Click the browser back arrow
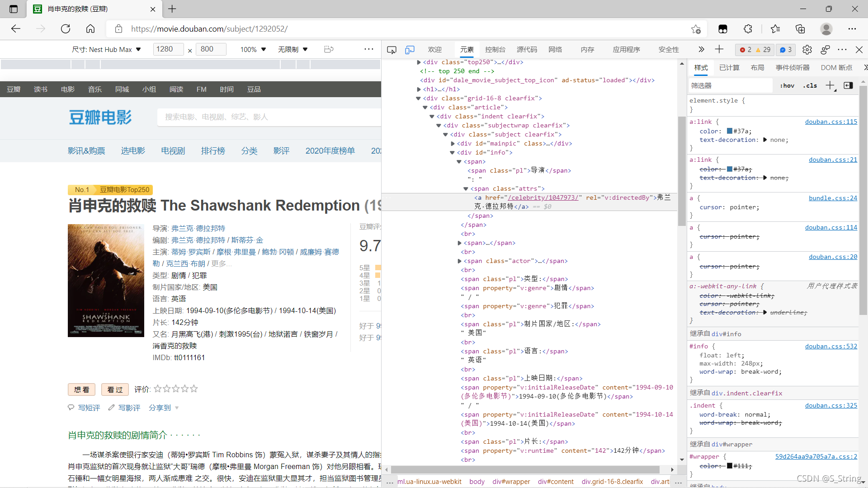The height and width of the screenshot is (488, 868). (16, 29)
